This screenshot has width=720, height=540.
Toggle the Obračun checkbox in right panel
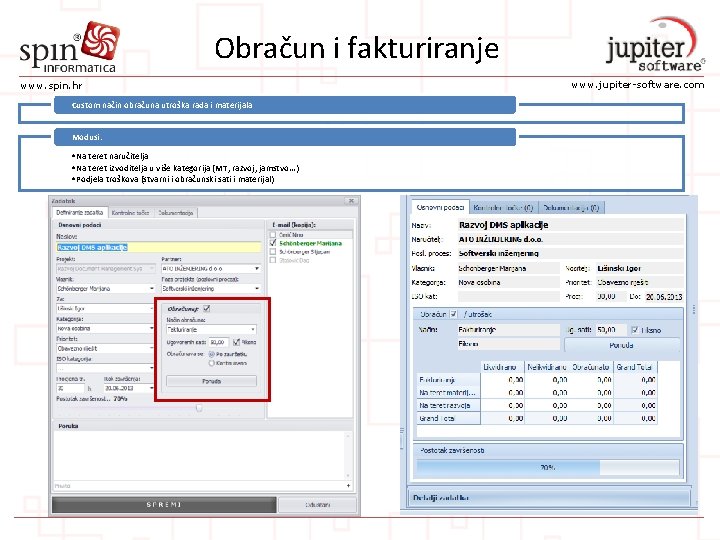coord(453,314)
